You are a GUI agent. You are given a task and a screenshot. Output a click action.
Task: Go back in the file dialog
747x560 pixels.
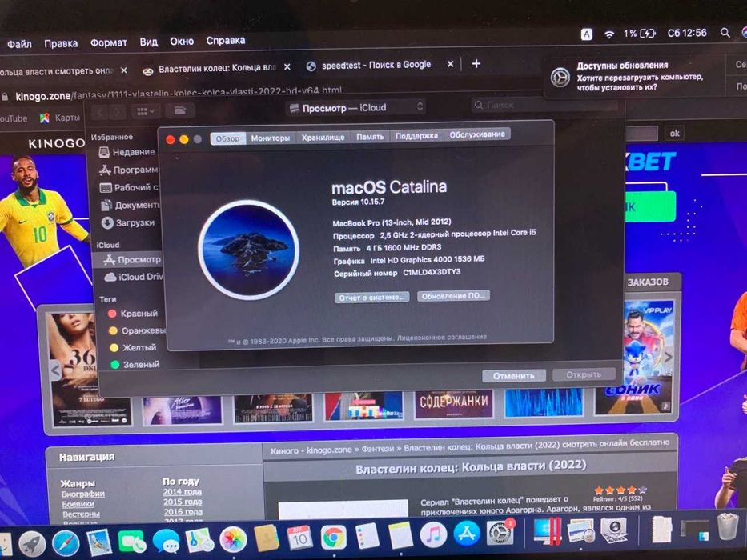coord(99,113)
